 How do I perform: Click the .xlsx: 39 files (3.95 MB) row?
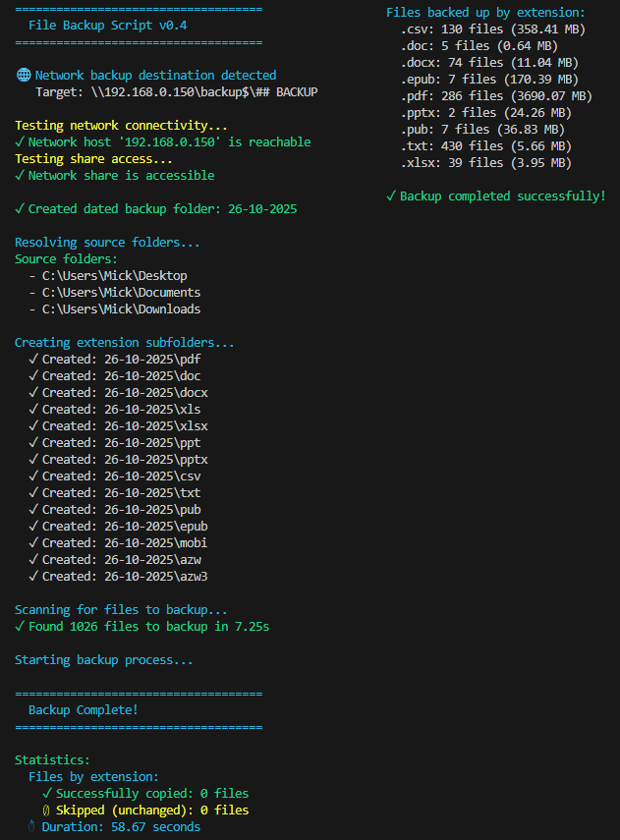(x=486, y=163)
